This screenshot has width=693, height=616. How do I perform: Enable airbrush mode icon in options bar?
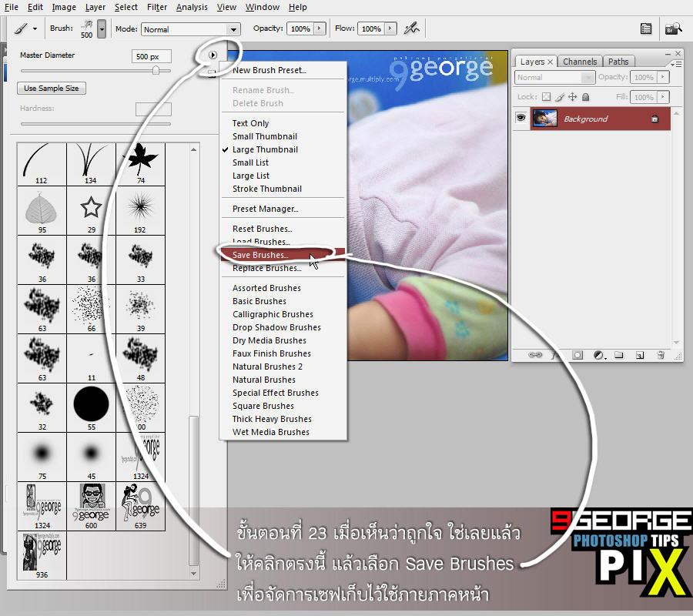point(411,28)
